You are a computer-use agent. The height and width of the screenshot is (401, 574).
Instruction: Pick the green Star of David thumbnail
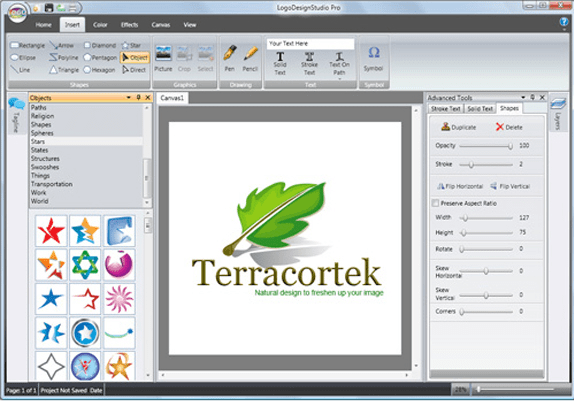pos(85,264)
